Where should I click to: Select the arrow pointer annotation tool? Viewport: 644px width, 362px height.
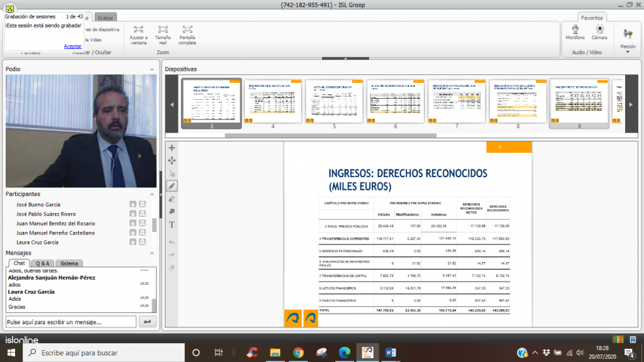172,212
